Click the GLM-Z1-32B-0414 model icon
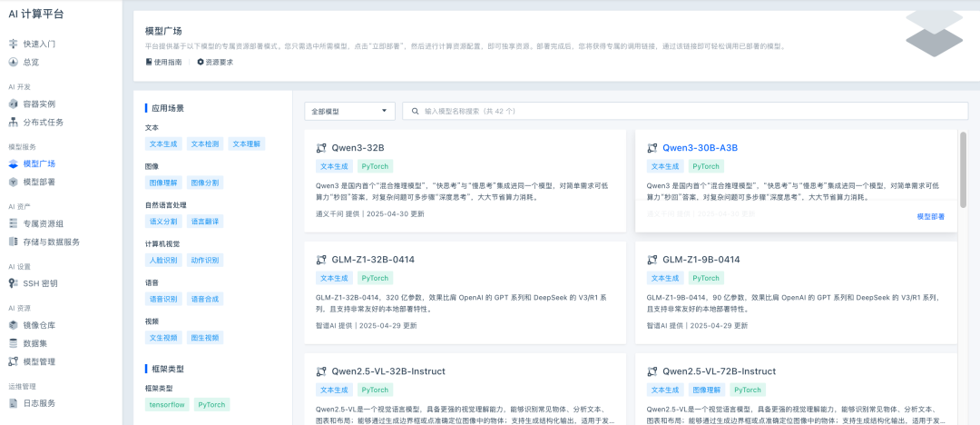Screen dimensions: 980x425 point(321,260)
